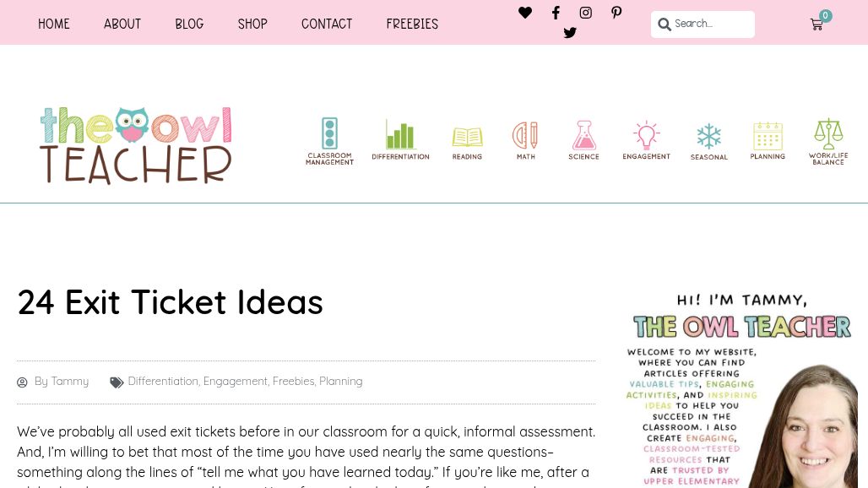Screen dimensions: 868x488
Task: Visit the Facebook social icon
Action: click(x=556, y=13)
